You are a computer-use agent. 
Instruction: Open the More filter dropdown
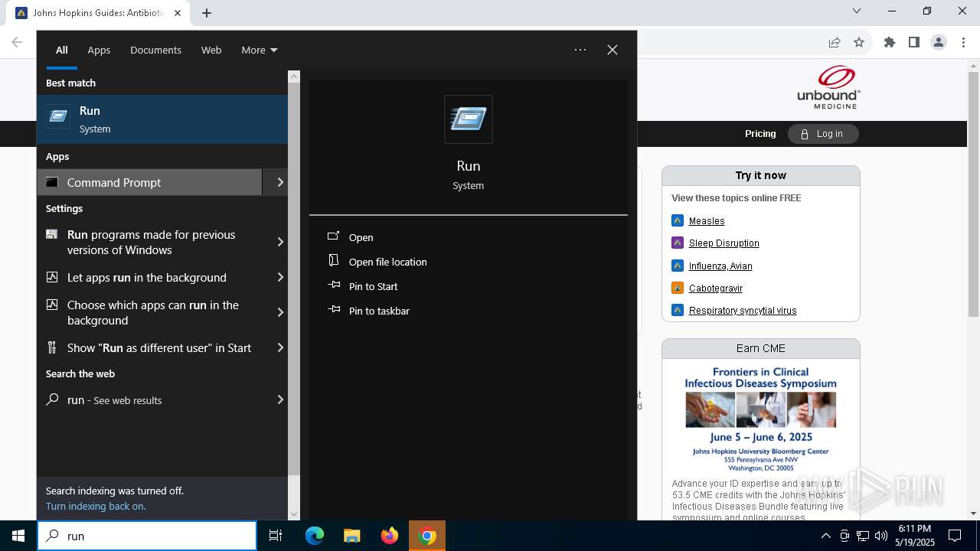(x=260, y=51)
